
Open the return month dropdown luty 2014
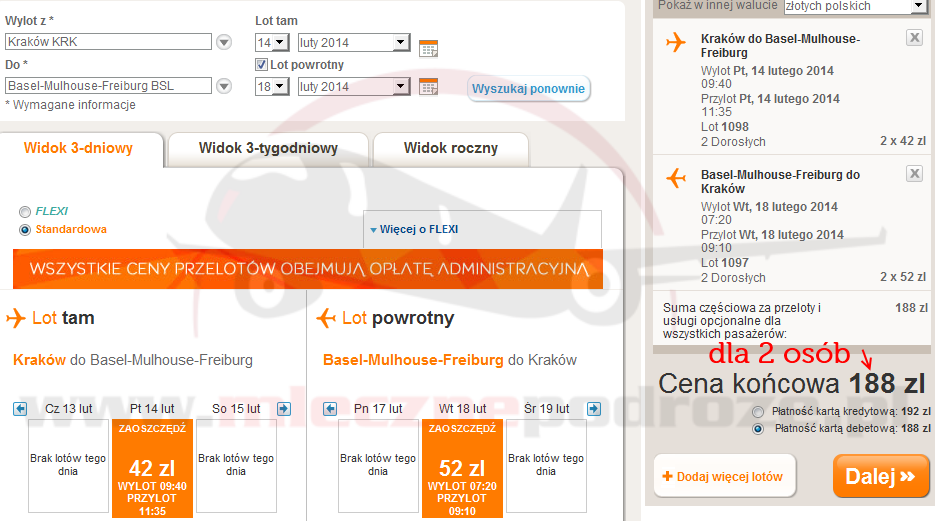(x=354, y=87)
